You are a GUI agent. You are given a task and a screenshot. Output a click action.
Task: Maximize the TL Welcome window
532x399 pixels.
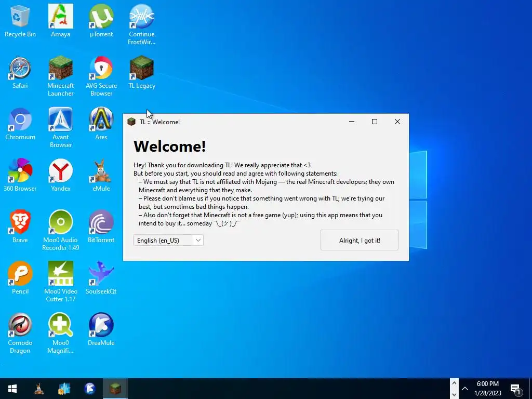point(375,122)
